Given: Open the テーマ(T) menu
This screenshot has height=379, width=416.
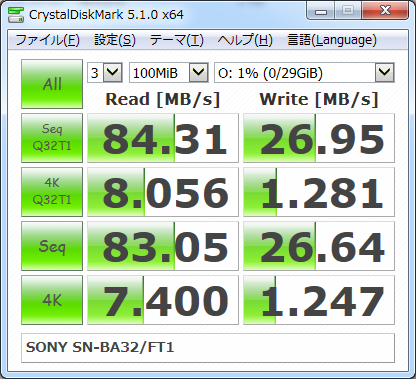Looking at the screenshot, I should click(x=177, y=40).
